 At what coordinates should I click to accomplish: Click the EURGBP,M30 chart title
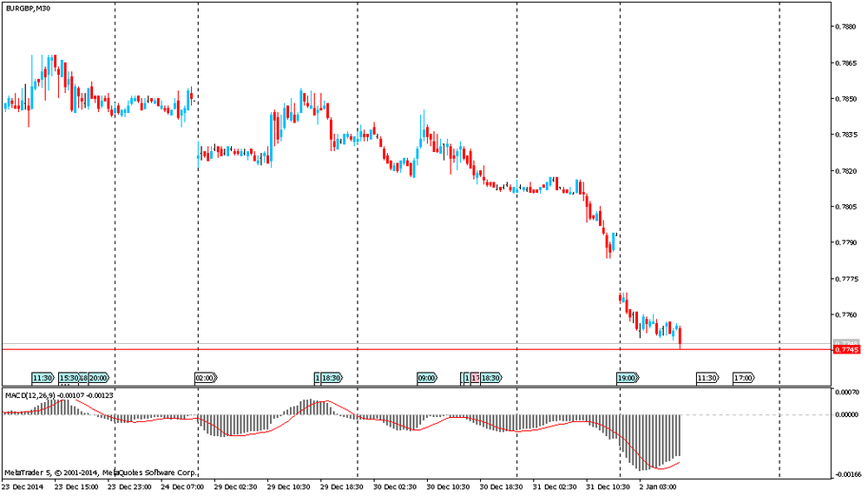pos(27,8)
